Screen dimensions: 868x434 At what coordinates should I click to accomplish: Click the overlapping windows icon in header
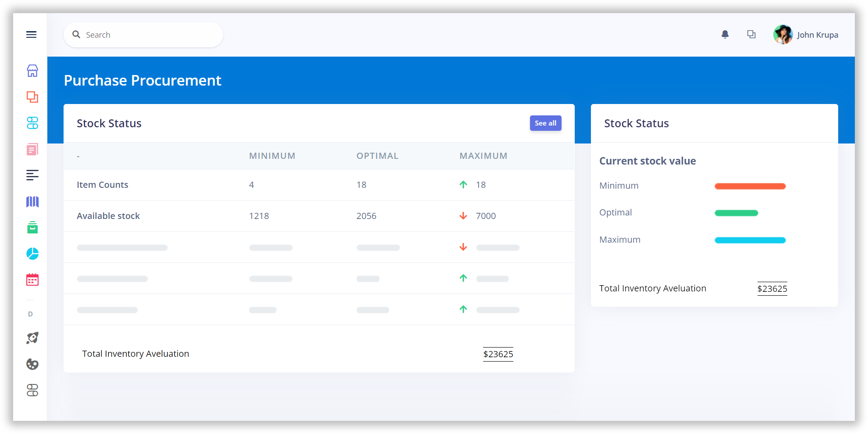751,34
